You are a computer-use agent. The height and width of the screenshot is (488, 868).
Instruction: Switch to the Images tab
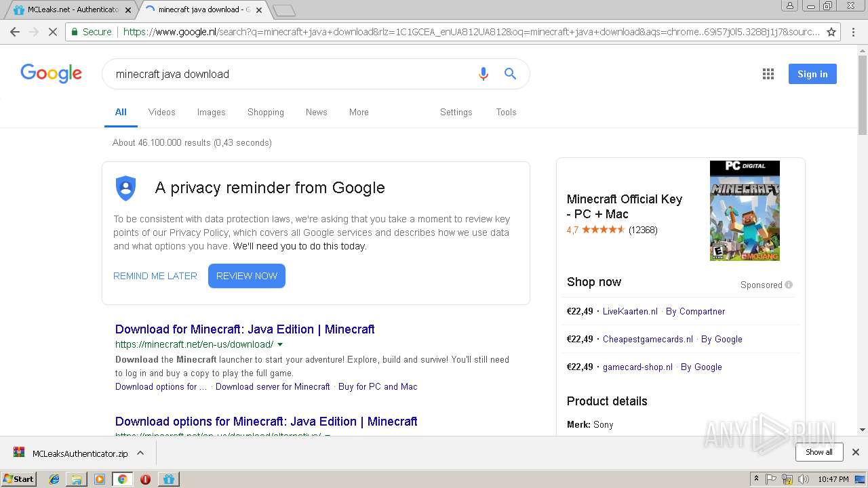coord(211,112)
